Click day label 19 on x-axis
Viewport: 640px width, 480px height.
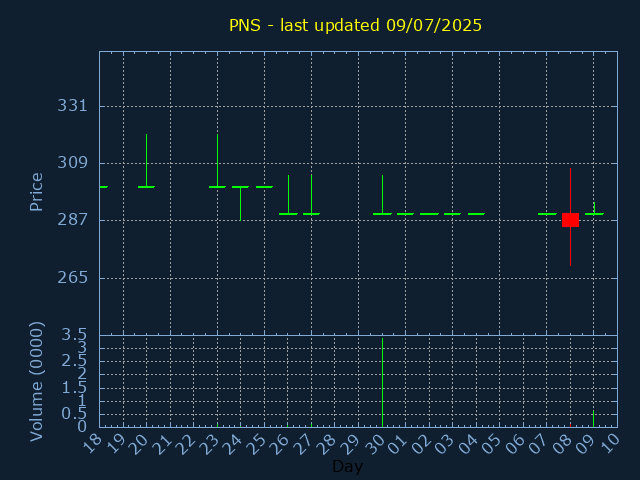tap(115, 443)
